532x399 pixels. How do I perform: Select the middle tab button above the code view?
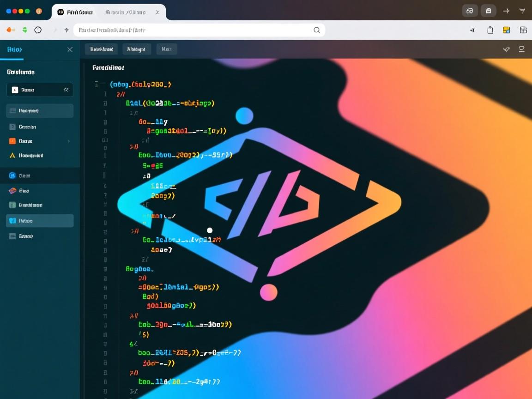click(137, 48)
